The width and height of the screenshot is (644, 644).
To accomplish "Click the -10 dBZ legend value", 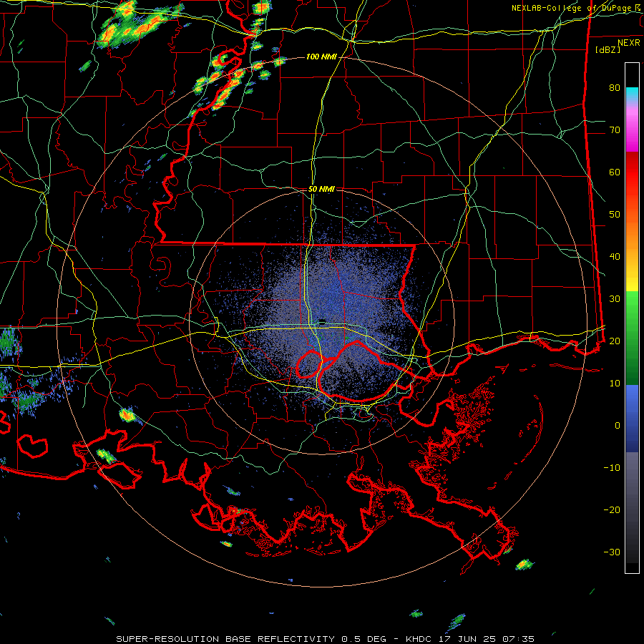I will click(x=612, y=467).
